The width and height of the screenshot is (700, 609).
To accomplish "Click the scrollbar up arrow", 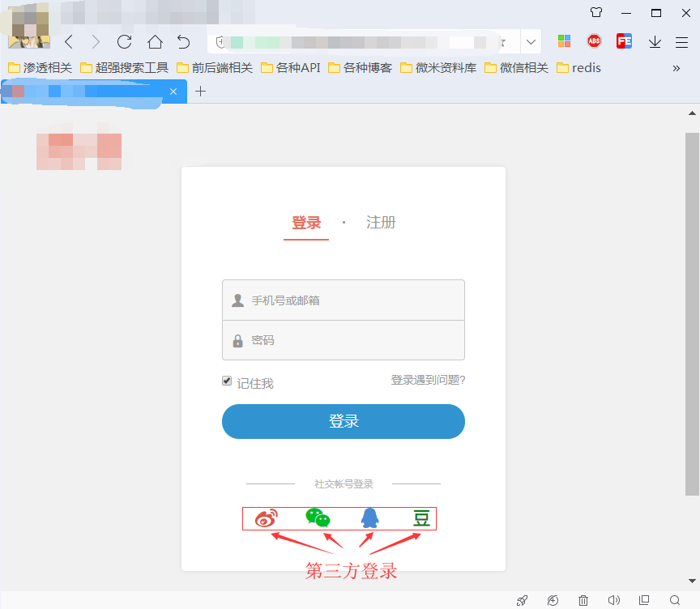I will click(692, 113).
